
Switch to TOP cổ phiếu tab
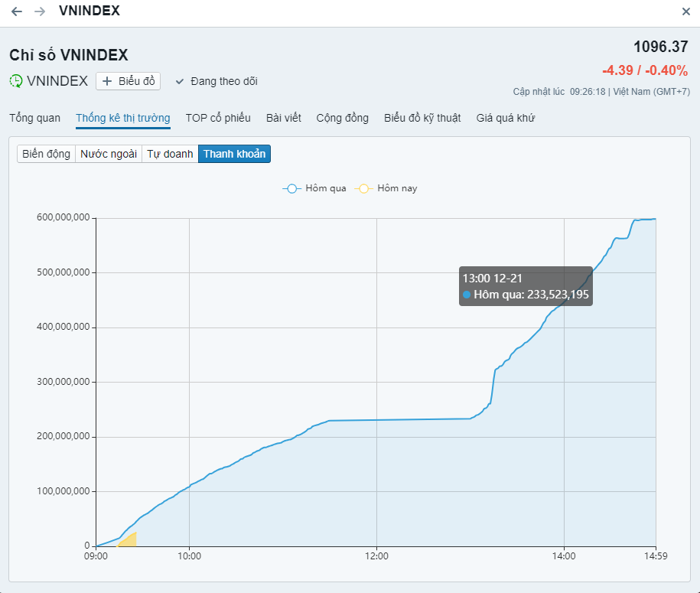pos(218,118)
